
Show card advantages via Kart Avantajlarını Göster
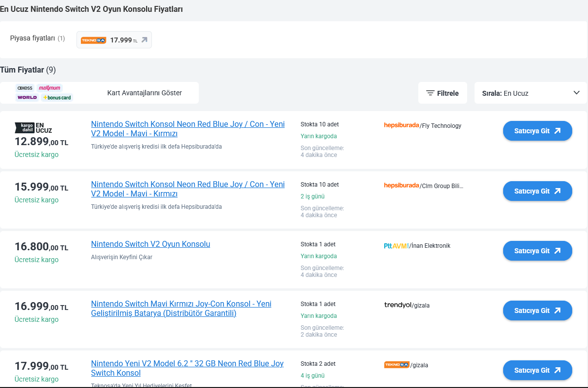point(145,93)
